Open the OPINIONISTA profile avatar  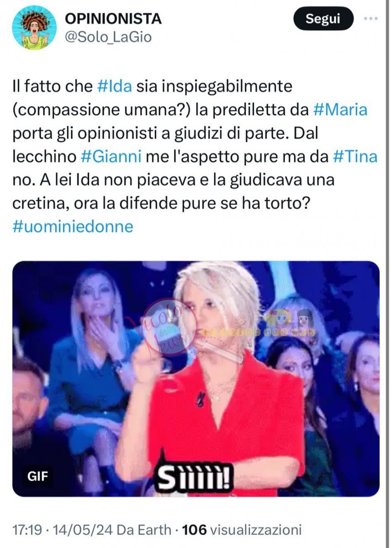click(x=34, y=28)
